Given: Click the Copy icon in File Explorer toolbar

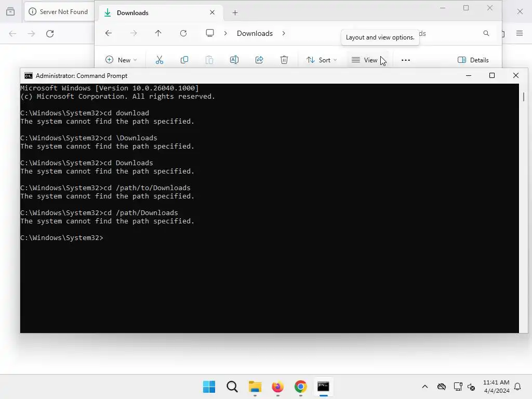Looking at the screenshot, I should (184, 60).
